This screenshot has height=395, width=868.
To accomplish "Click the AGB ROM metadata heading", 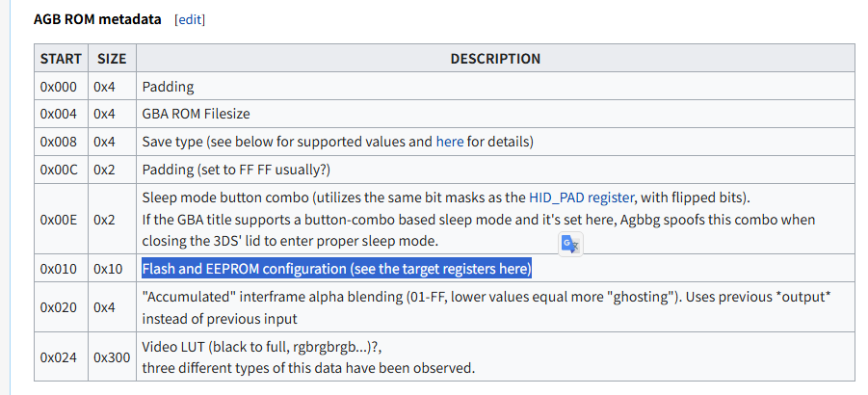I will pos(97,19).
